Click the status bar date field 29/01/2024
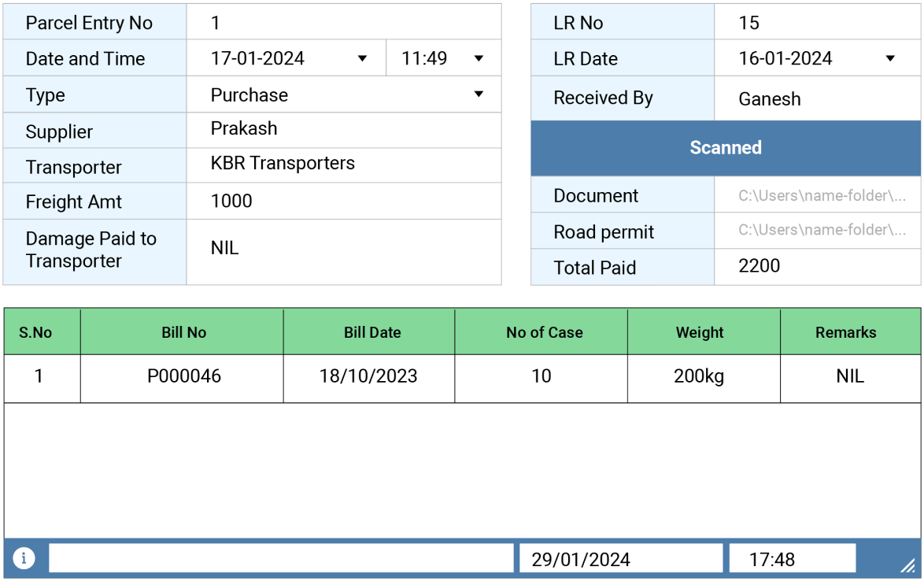924x581 pixels. 620,557
